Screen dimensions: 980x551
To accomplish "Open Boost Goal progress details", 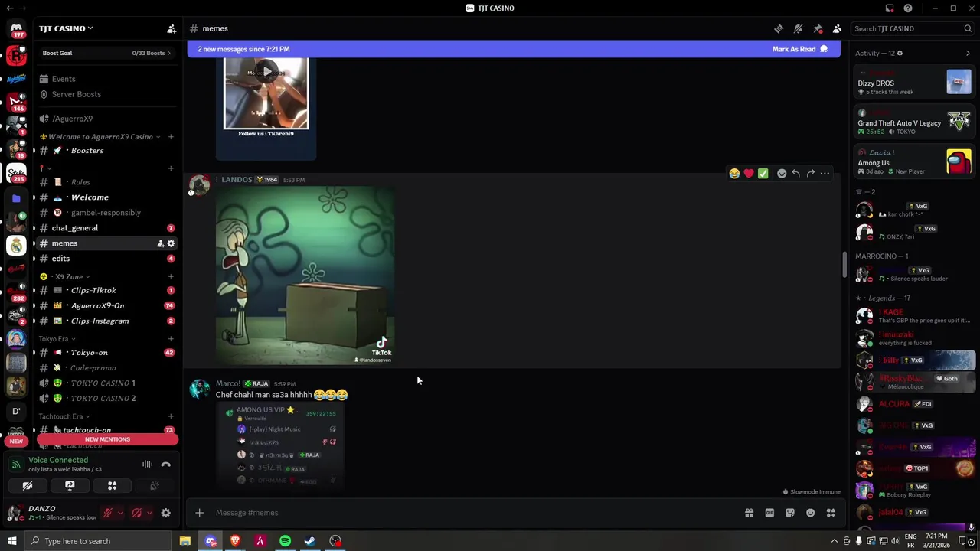I will (x=107, y=53).
